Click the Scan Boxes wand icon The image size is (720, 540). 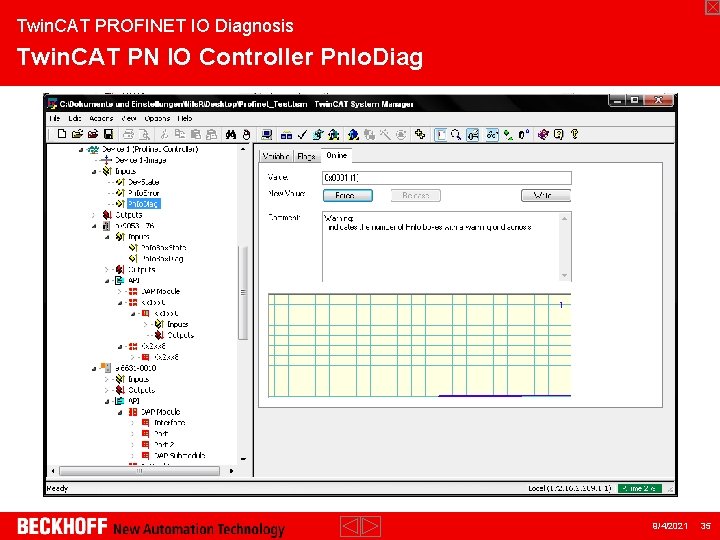(x=385, y=135)
